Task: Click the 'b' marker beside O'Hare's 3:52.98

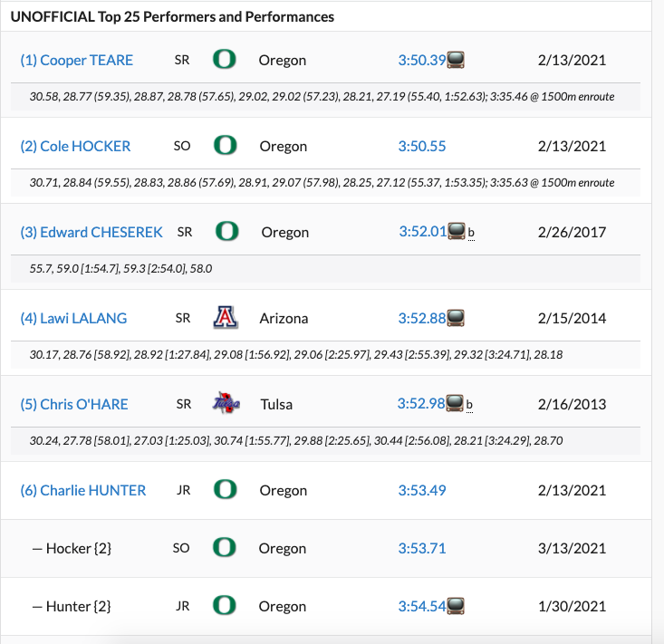Action: 471,405
